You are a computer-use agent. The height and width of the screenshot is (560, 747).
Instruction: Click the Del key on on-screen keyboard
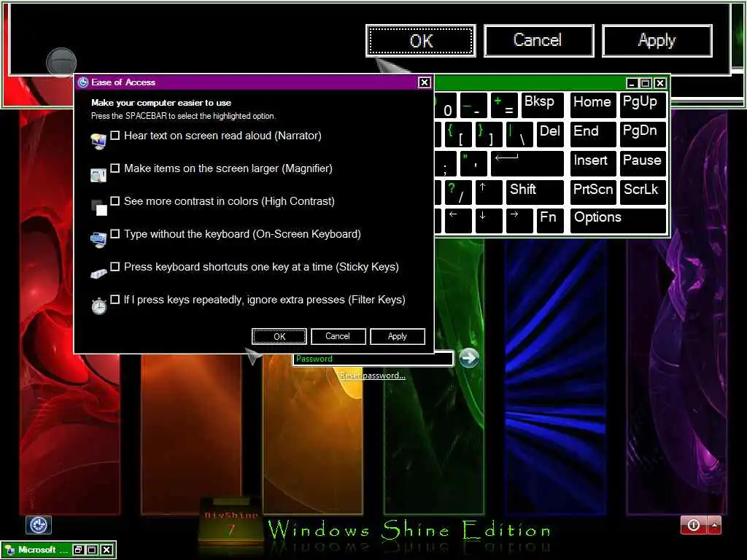pos(550,134)
